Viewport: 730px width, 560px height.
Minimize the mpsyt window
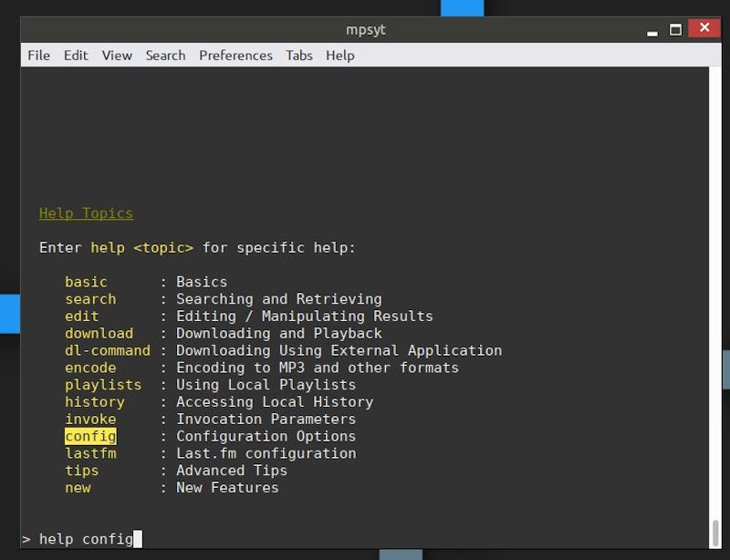(652, 30)
